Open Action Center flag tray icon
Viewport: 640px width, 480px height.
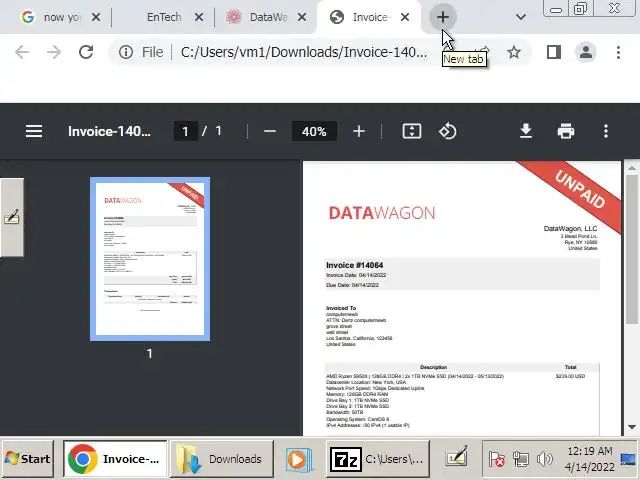pos(496,460)
